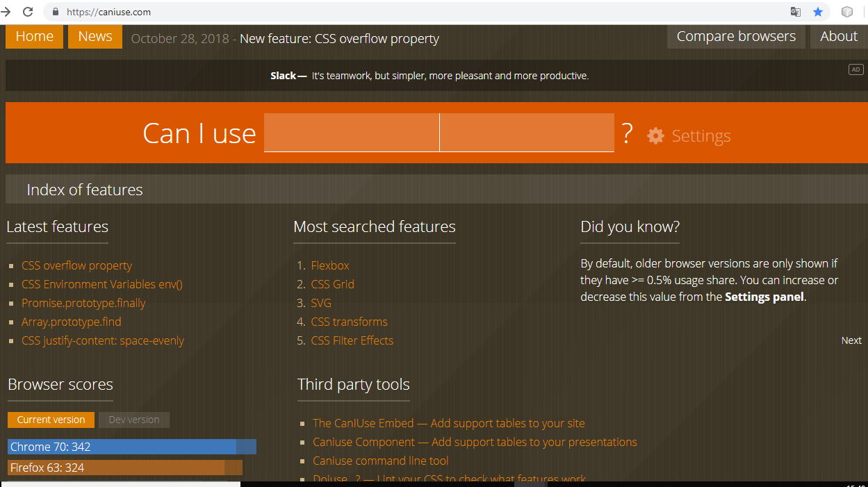This screenshot has width=868, height=487.
Task: Open the Flexbox feature link
Action: [x=330, y=265]
